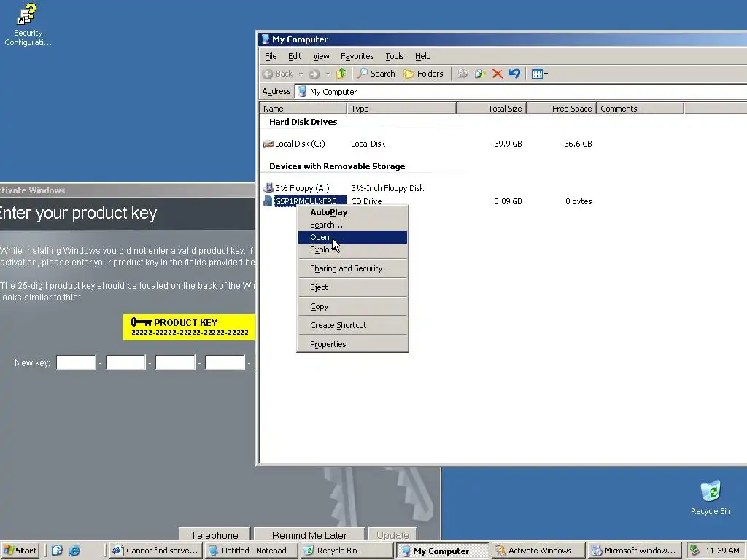This screenshot has width=747, height=560.
Task: Sort by the Type column header
Action: point(402,109)
